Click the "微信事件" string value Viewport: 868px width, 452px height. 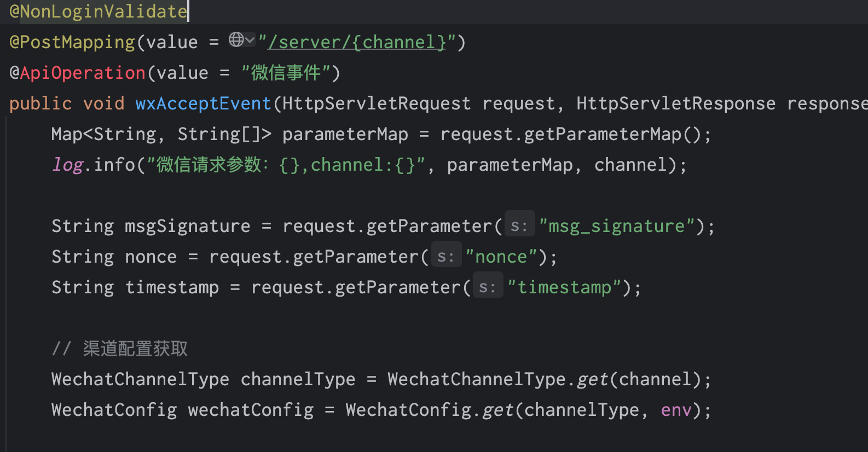click(x=286, y=73)
